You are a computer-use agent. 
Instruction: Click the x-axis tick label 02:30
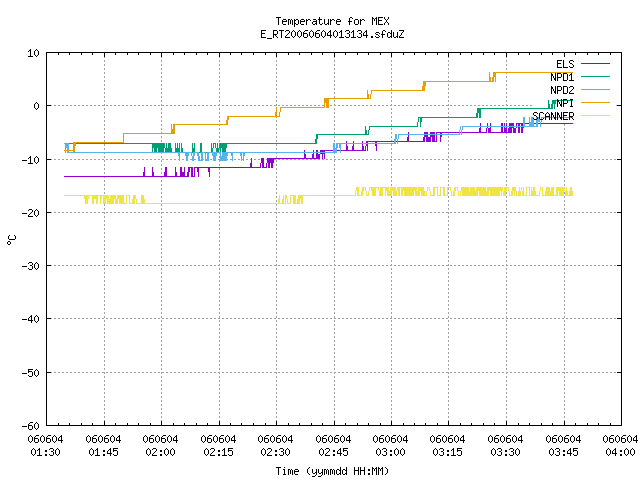click(276, 452)
